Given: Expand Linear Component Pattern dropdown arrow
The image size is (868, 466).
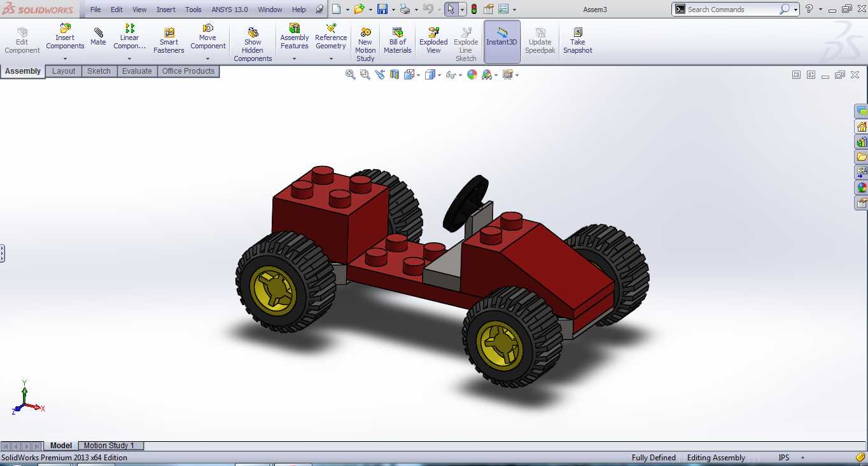Looking at the screenshot, I should (x=129, y=59).
